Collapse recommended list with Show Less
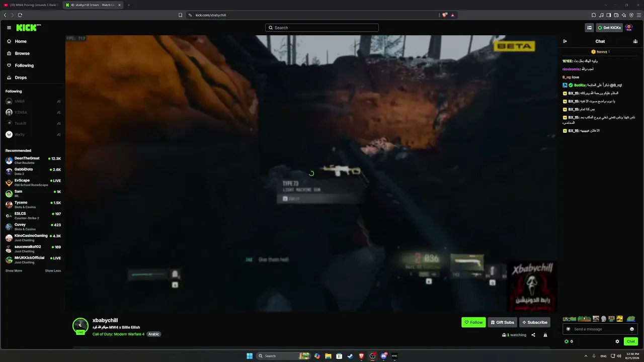 tap(53, 271)
